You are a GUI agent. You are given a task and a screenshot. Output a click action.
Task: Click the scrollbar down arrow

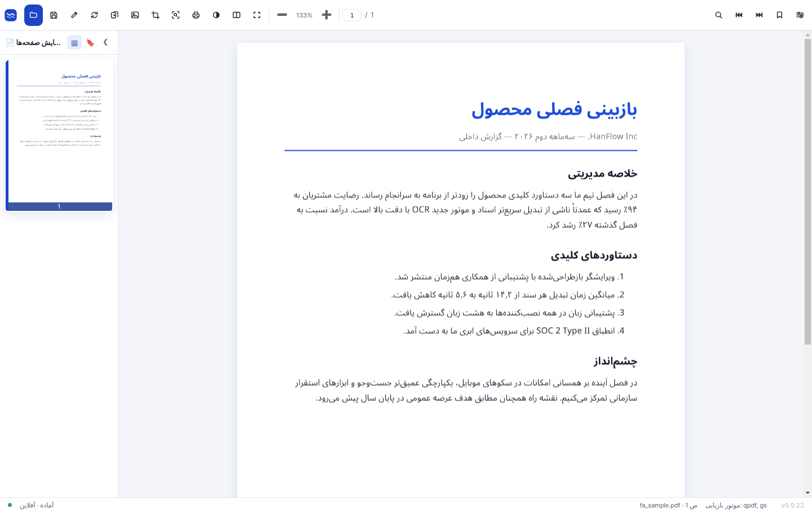pyautogui.click(x=807, y=493)
